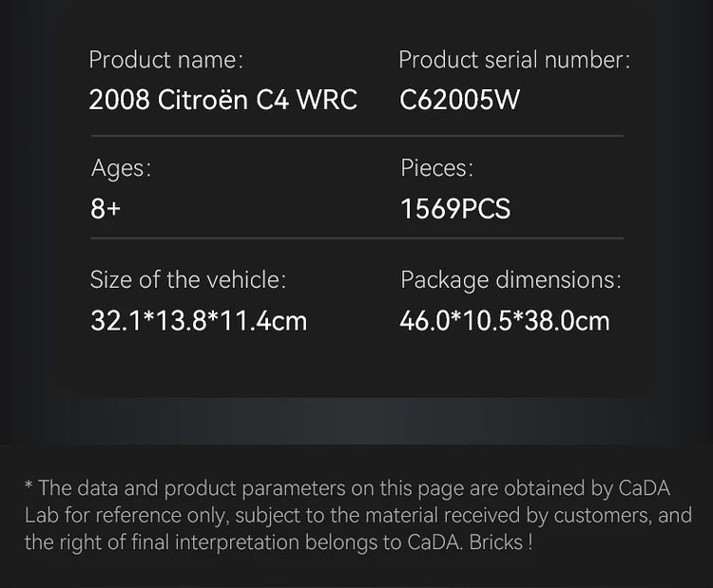This screenshot has width=713, height=588.
Task: Select the "1569PCS" piece count
Action: pyautogui.click(x=455, y=209)
